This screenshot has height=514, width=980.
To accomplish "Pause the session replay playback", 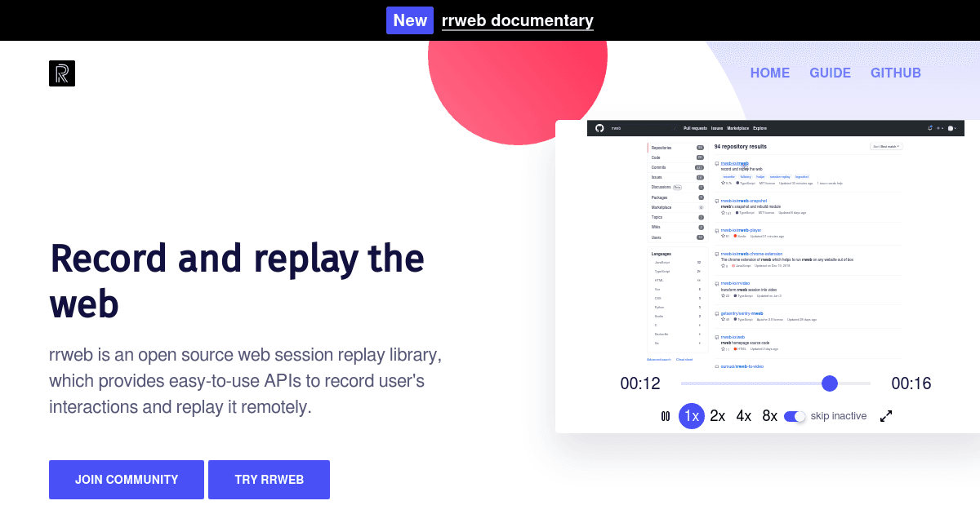I will coord(666,416).
